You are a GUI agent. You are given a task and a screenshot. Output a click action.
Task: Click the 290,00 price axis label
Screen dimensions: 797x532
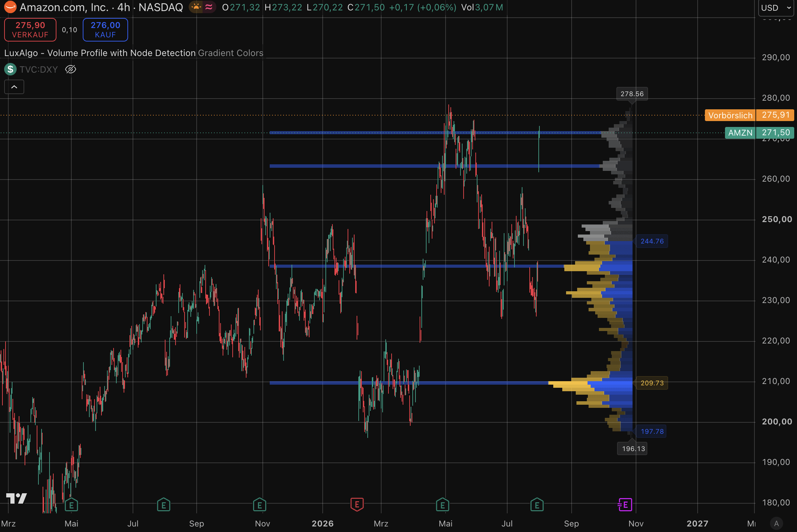click(776, 57)
